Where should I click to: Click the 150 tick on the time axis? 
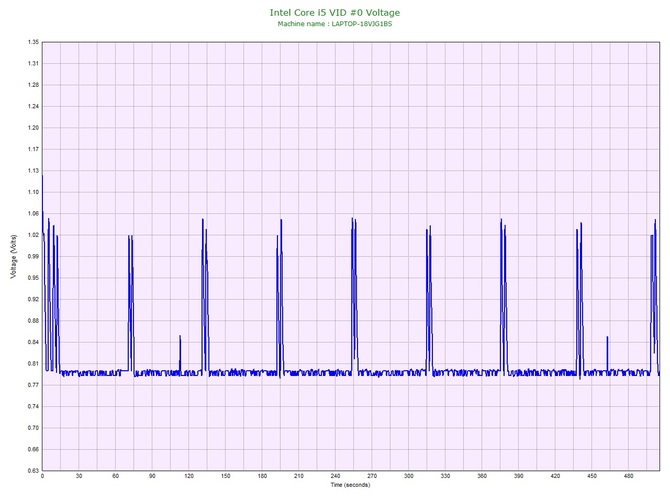point(225,476)
